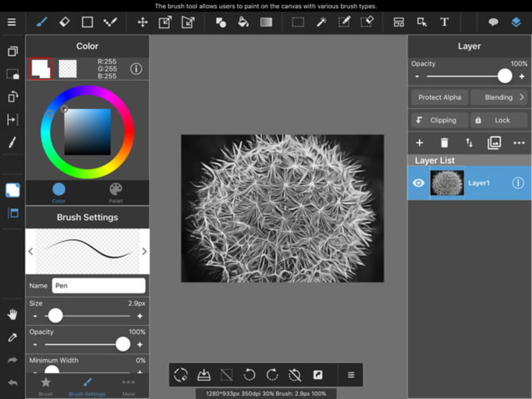Open the layer panel overflow menu
The width and height of the screenshot is (532, 399).
[519, 142]
